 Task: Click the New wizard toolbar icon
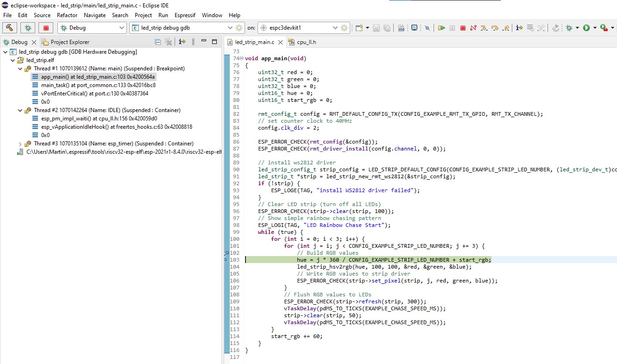coord(359,28)
